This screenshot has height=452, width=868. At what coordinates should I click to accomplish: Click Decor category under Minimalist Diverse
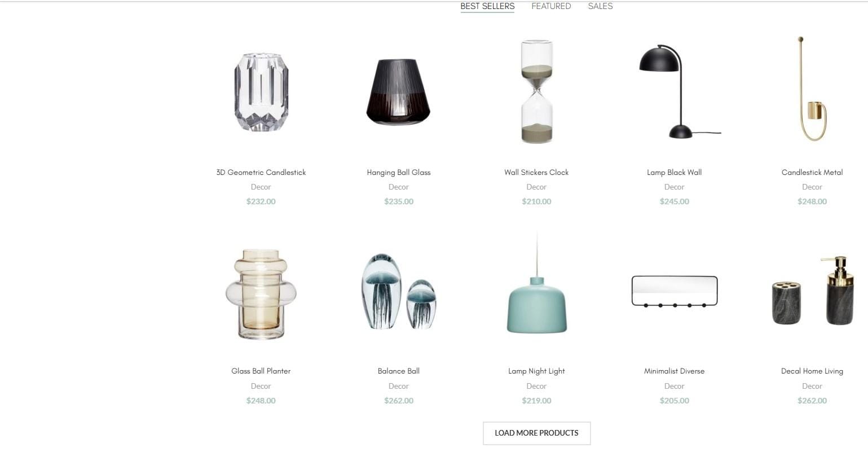click(x=675, y=386)
